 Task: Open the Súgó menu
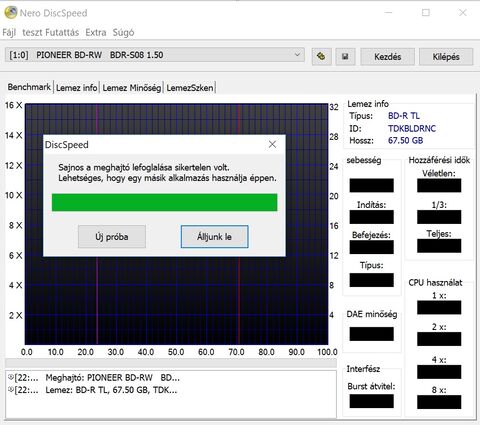[x=123, y=32]
